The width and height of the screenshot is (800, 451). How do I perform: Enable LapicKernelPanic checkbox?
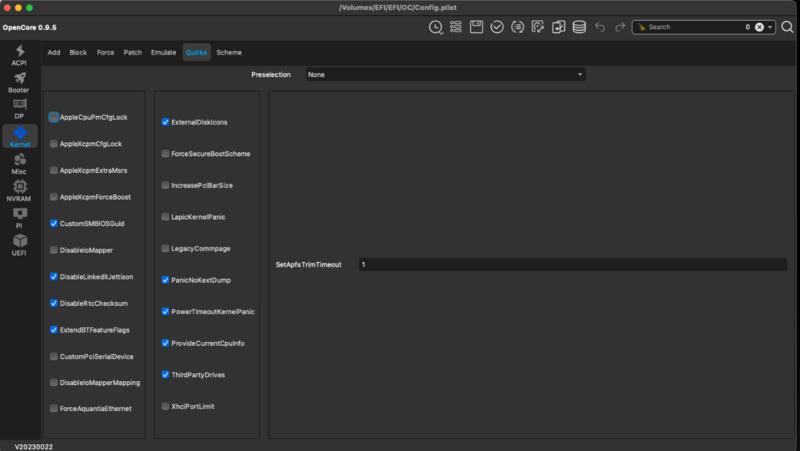point(165,217)
